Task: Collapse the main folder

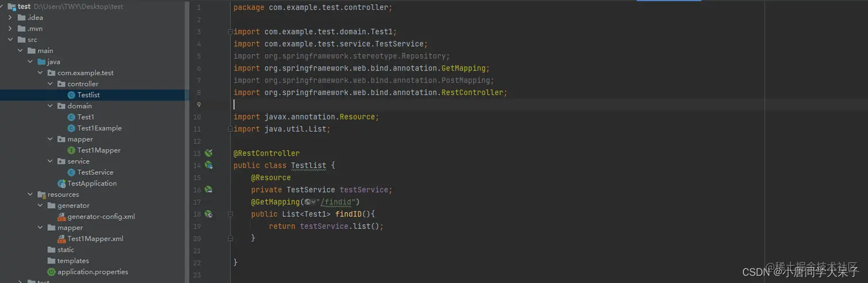Action: [21, 51]
